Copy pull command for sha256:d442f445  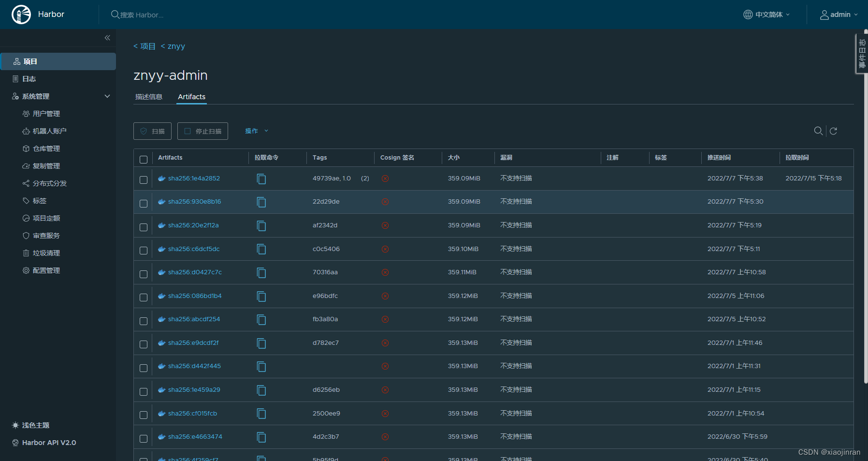261,367
